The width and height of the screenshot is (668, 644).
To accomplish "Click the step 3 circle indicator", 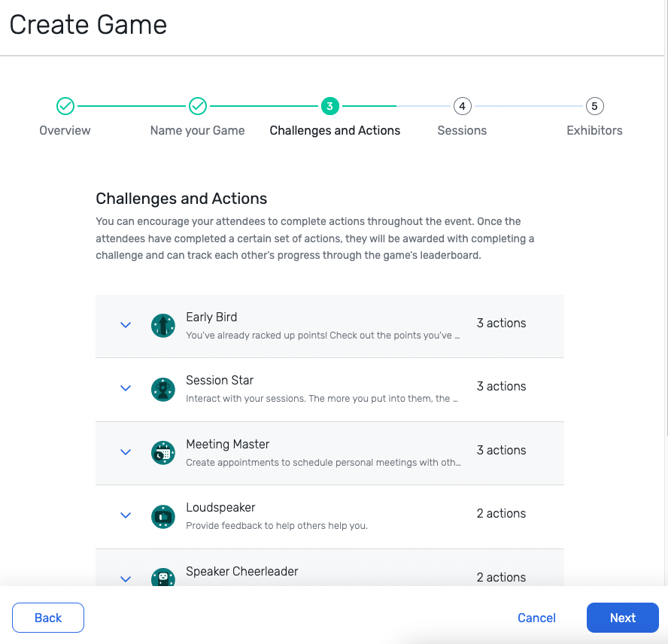I will click(329, 106).
